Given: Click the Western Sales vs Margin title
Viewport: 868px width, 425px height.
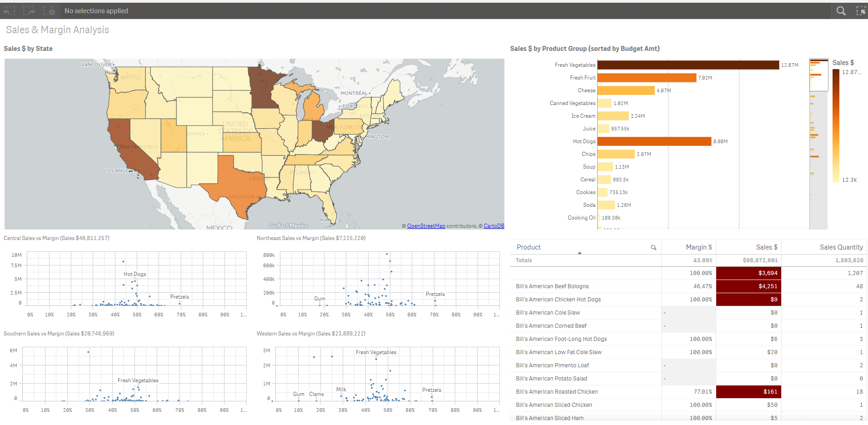Looking at the screenshot, I should coord(311,334).
